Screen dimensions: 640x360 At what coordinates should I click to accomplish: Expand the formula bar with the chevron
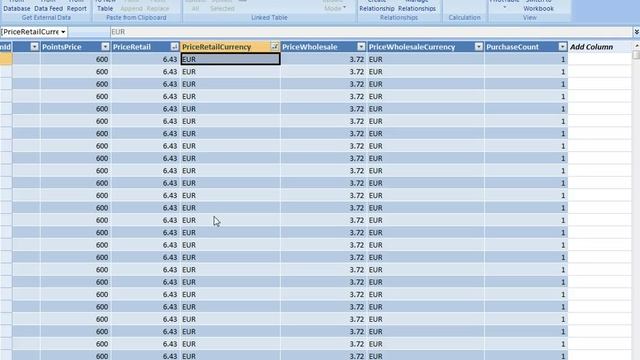[636, 32]
